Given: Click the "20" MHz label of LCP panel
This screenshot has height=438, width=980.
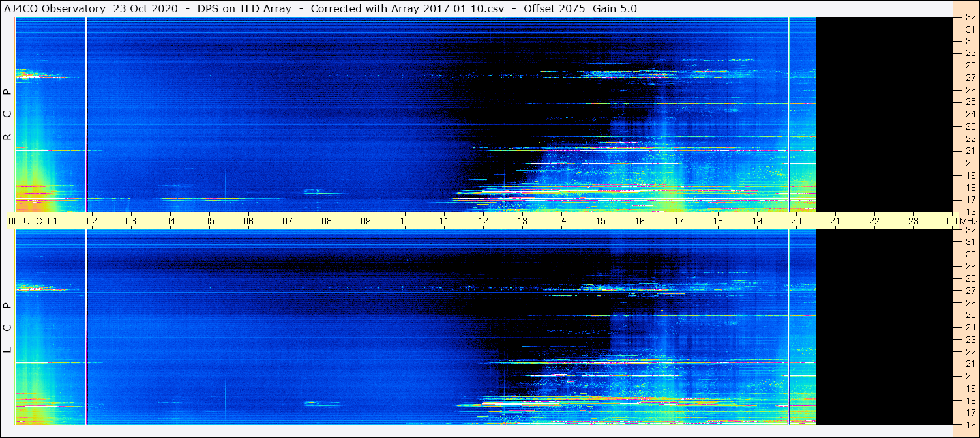Looking at the screenshot, I should tap(970, 376).
